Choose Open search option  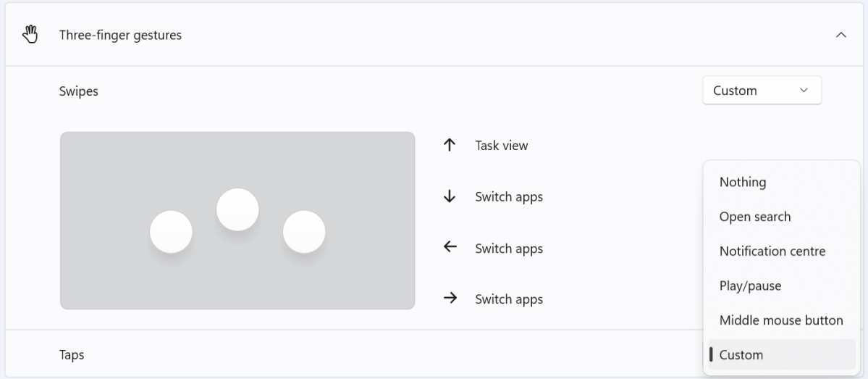(x=782, y=217)
